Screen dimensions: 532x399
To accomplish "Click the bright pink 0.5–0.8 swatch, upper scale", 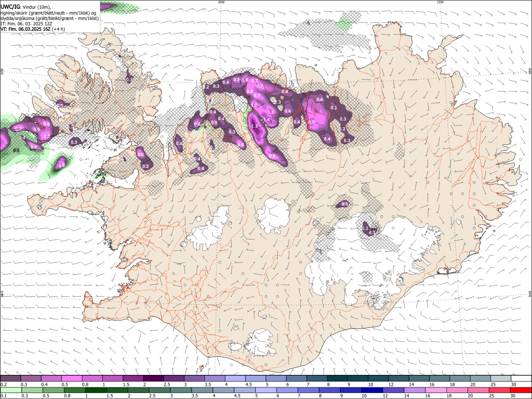I will point(71,378).
